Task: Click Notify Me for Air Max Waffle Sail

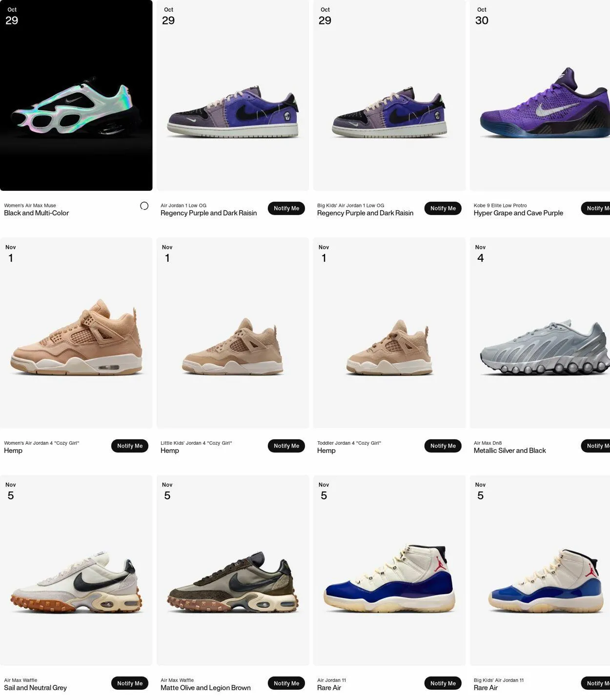Action: coord(130,683)
